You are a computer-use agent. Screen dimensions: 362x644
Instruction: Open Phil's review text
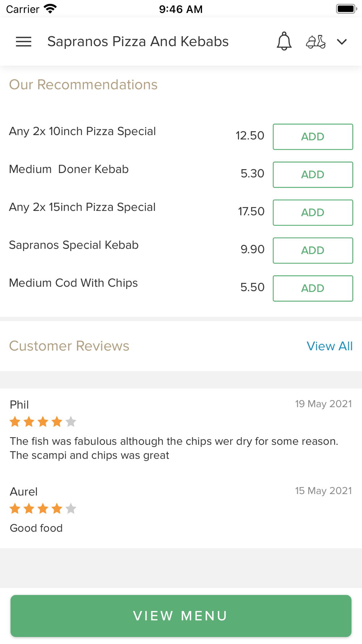pyautogui.click(x=174, y=448)
